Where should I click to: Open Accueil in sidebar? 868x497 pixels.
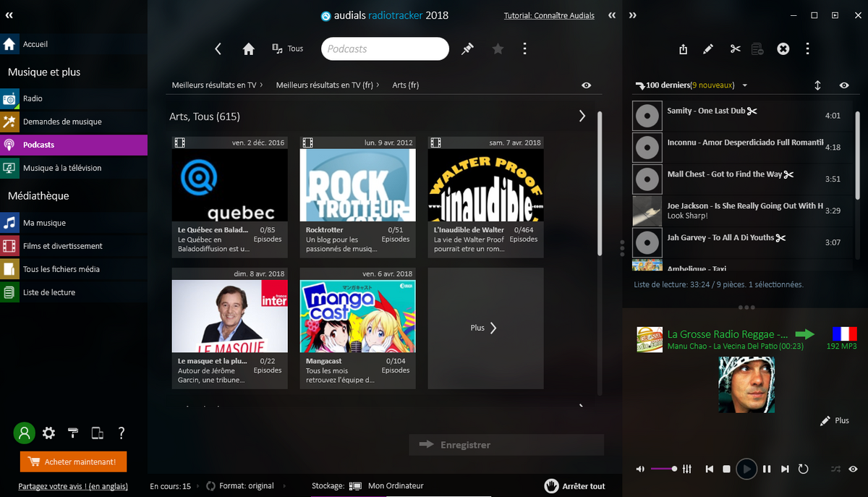[74, 44]
